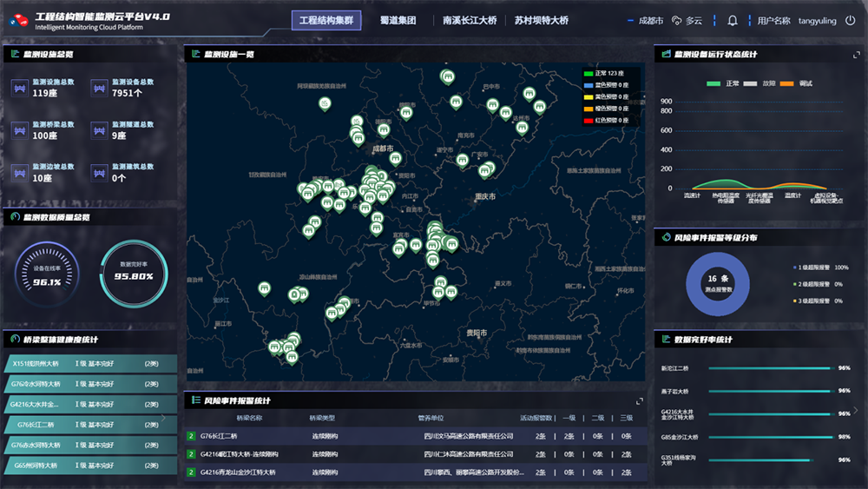Screen dimensions: 868x489
Task: Click the 监测隧道总数 icon
Action: [x=99, y=130]
